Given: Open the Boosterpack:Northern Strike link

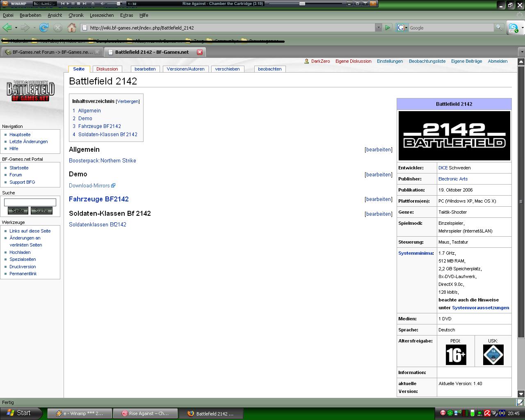Looking at the screenshot, I should [103, 160].
